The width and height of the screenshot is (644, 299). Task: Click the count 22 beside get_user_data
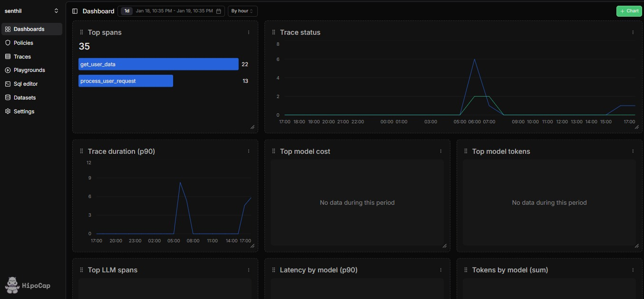click(245, 64)
